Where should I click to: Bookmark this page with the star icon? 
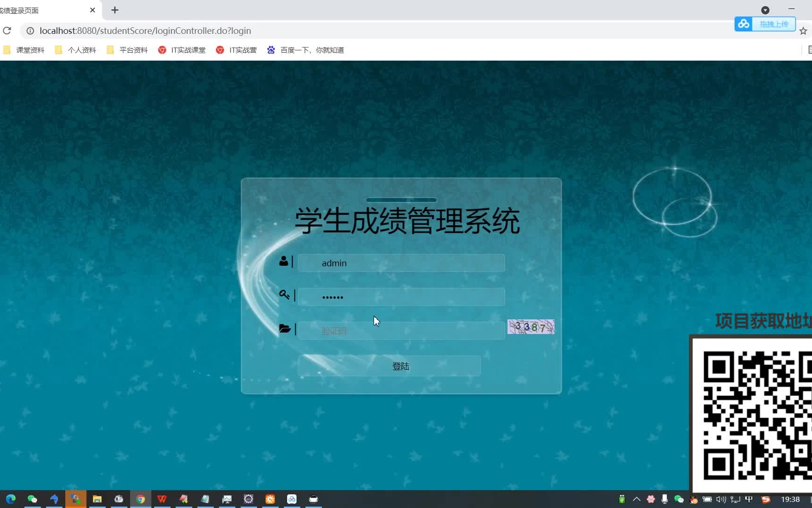coord(803,31)
